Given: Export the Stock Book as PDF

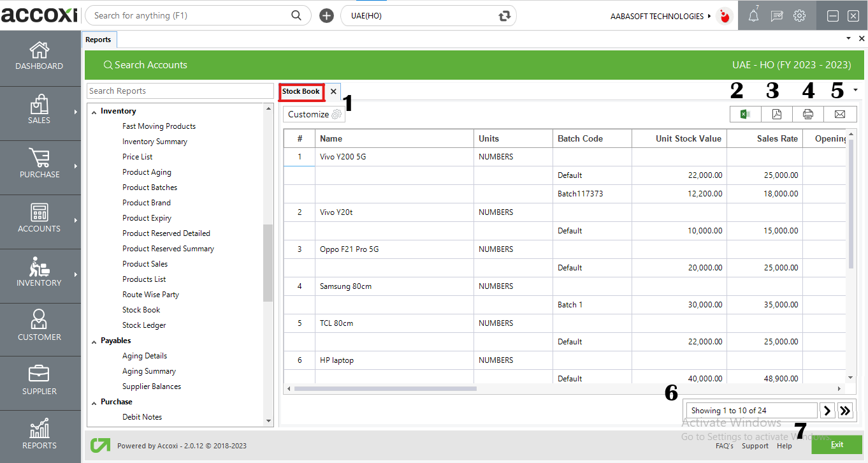Looking at the screenshot, I should [776, 114].
